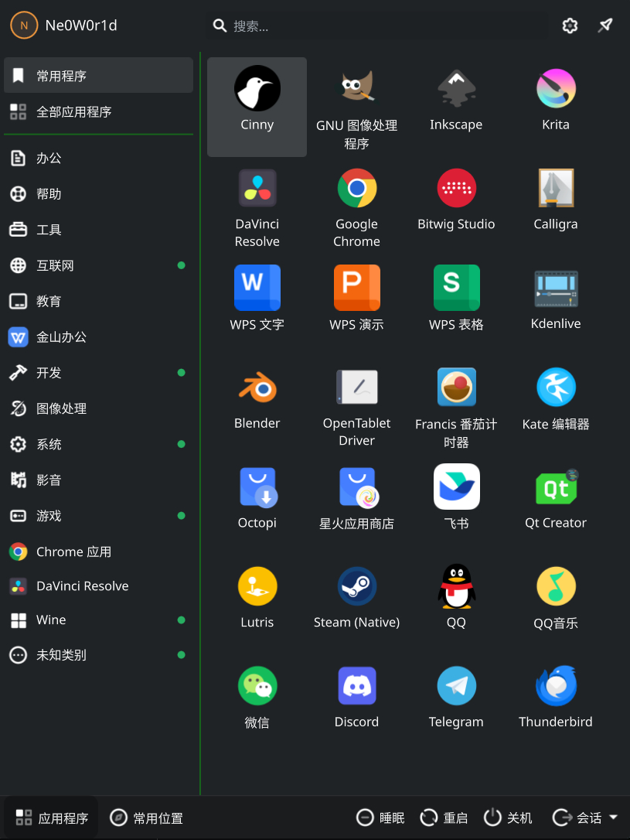Click the 搜索 search field

pos(371,26)
